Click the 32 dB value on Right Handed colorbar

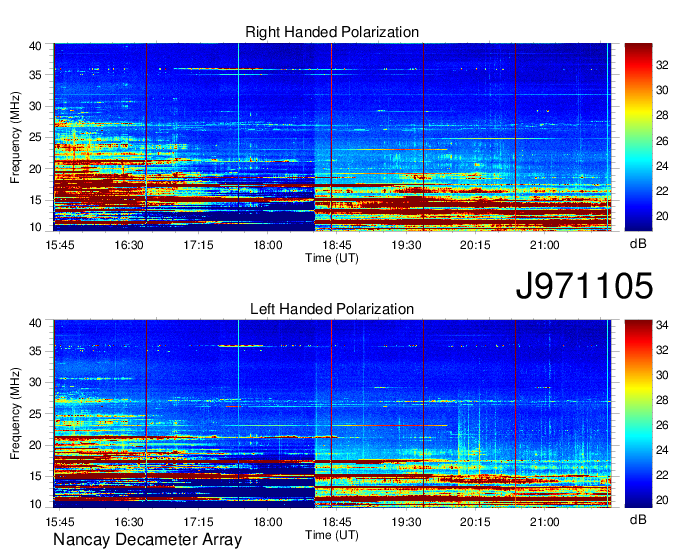pyautogui.click(x=662, y=65)
